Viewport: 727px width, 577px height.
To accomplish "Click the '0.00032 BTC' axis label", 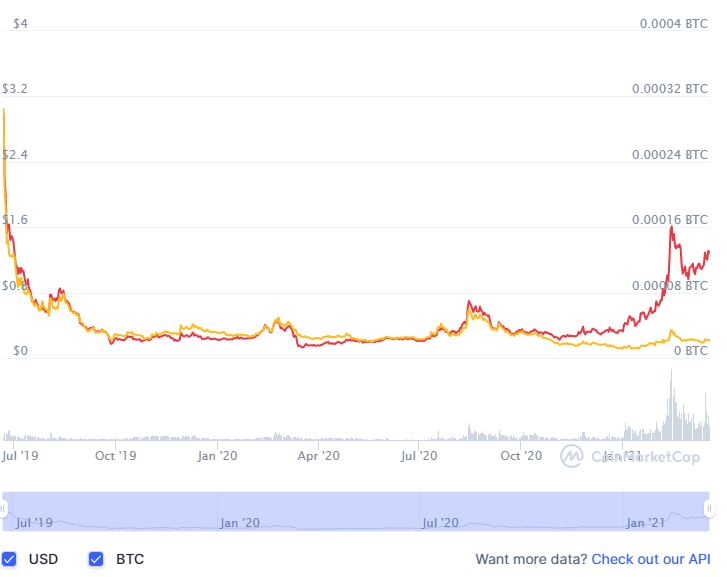I will [670, 89].
